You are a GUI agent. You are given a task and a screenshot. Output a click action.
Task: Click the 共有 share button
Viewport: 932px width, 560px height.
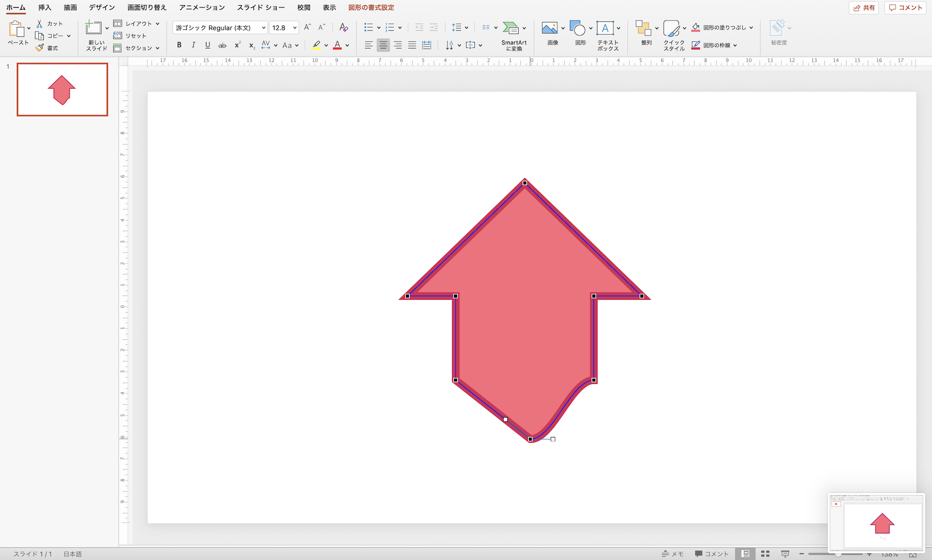(864, 7)
